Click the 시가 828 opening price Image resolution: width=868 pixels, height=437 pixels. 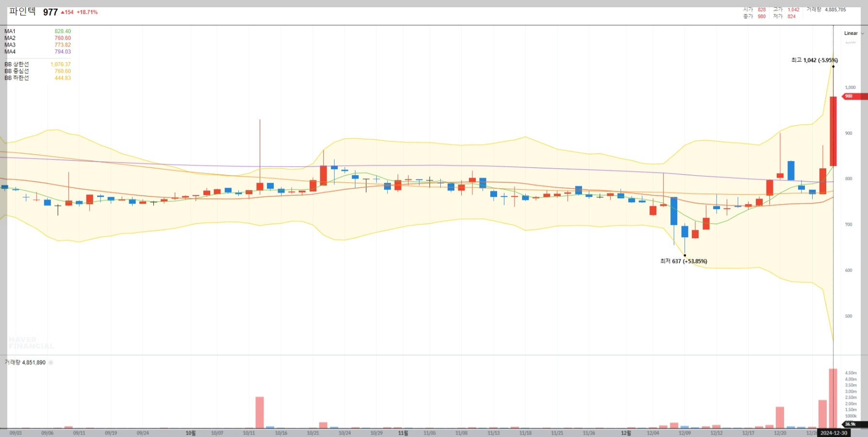(754, 10)
